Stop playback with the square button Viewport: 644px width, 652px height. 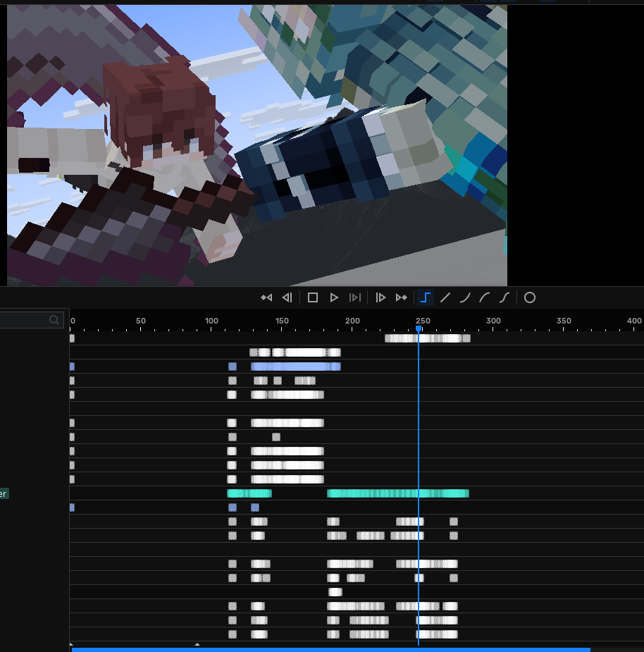coord(313,297)
